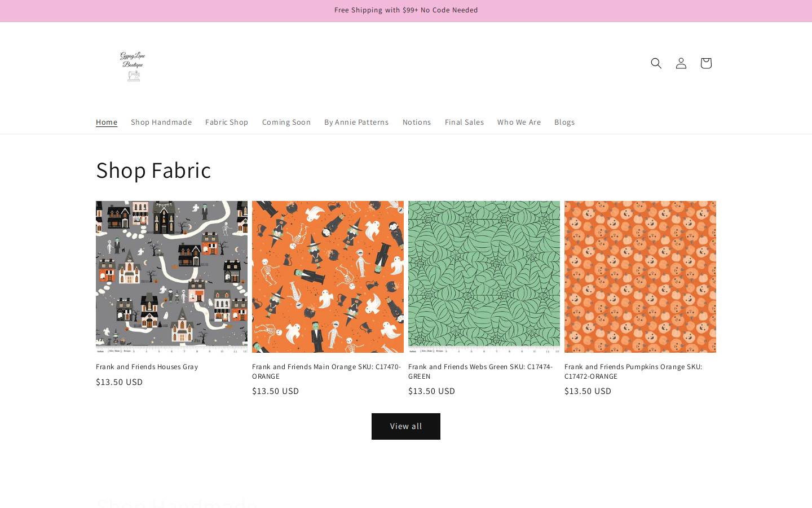Screen dimensions: 812x508
Task: Click the price under Main Orange fabric
Action: [275, 391]
